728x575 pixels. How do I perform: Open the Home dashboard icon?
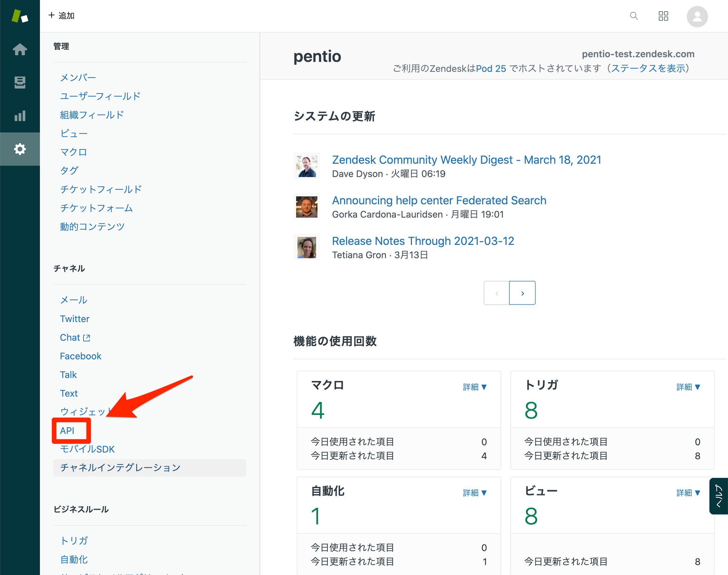click(x=20, y=50)
